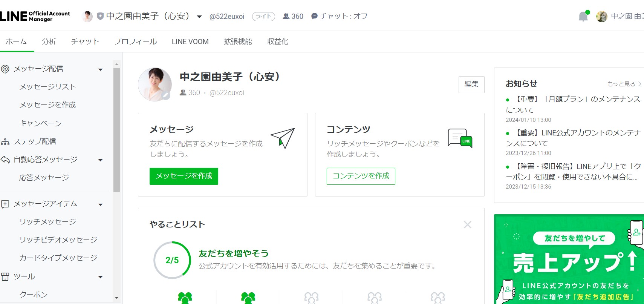Go to the プロフィール tab
The image size is (644, 304).
[x=136, y=41]
